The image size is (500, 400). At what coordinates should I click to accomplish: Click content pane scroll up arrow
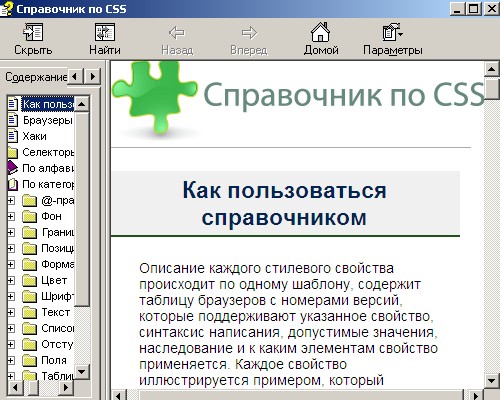click(x=492, y=69)
